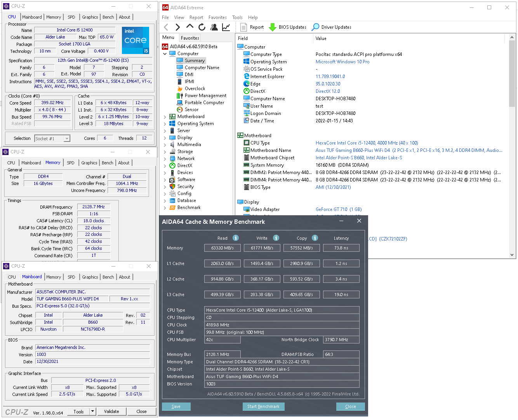Collapse the Computer tree node
The height and width of the screenshot is (420, 518).
pos(165,54)
